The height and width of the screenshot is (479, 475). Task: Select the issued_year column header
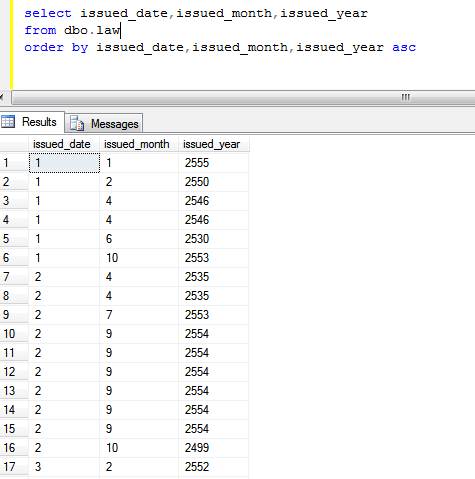point(213,144)
